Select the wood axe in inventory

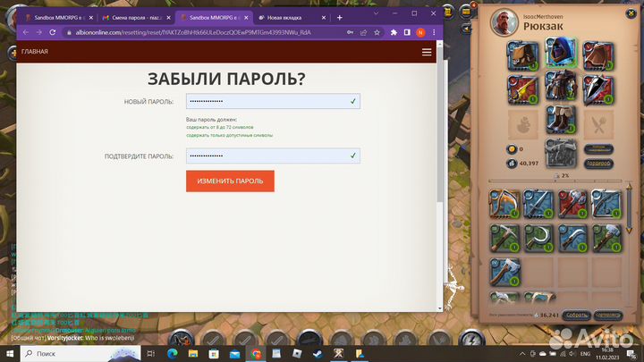(x=504, y=272)
